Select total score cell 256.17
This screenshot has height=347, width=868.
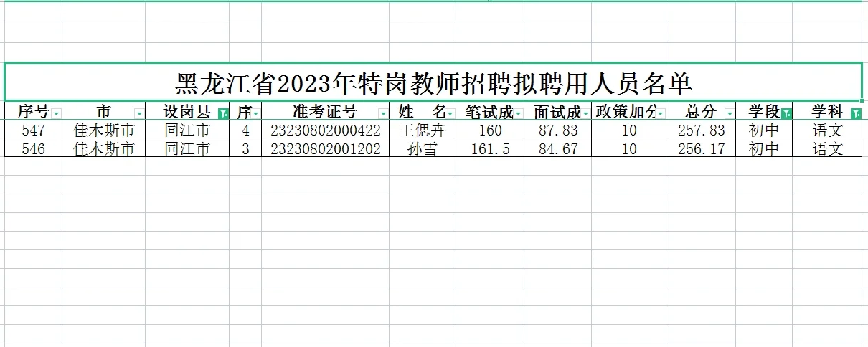tap(701, 148)
